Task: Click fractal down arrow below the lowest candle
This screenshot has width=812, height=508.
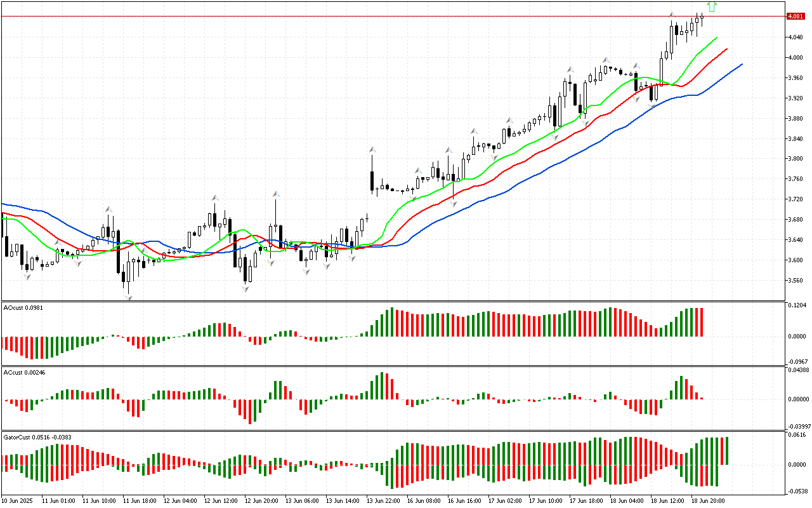Action: coord(129,298)
